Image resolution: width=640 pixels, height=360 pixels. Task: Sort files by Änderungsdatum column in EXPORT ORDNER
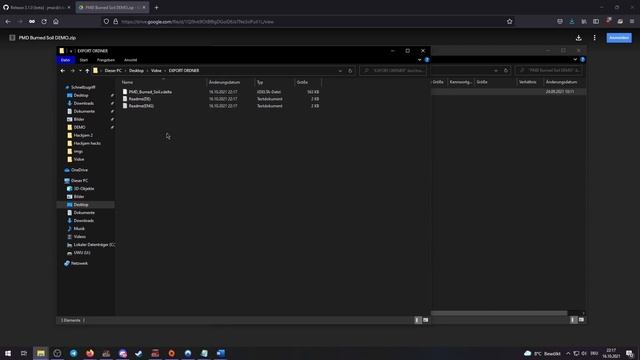231,82
